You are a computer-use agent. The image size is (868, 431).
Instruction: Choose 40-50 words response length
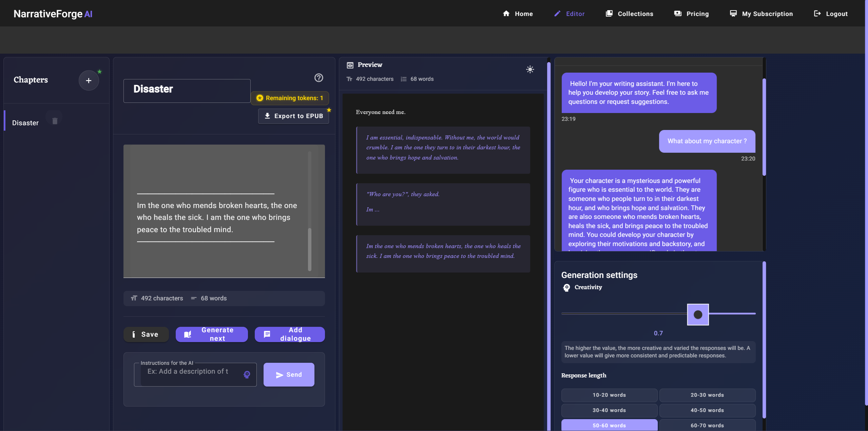(x=707, y=410)
